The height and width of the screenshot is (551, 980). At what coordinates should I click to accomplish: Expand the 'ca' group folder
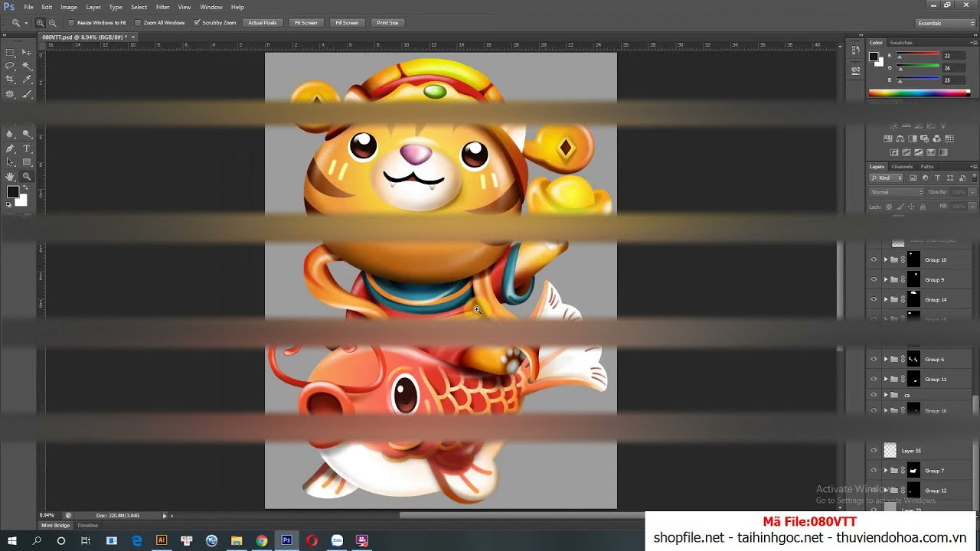point(886,395)
